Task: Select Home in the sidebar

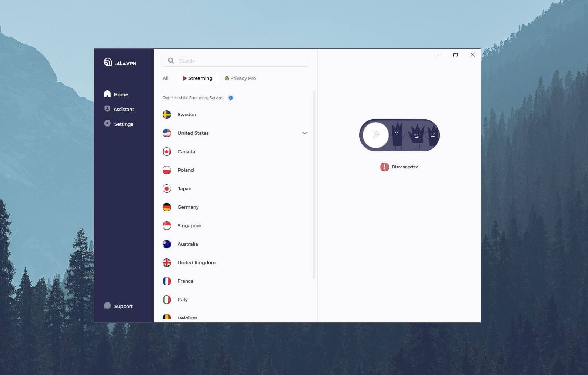Action: (116, 94)
